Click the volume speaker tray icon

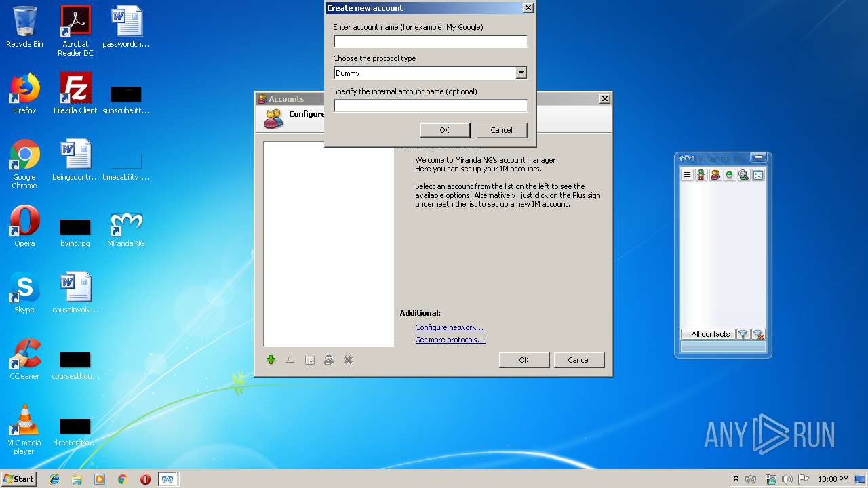tap(787, 479)
